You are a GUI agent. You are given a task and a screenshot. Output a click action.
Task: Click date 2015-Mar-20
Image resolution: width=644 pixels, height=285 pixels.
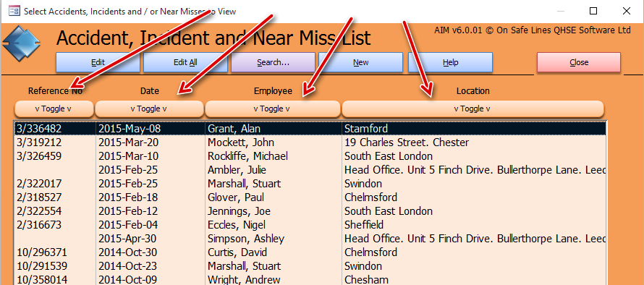coord(128,142)
